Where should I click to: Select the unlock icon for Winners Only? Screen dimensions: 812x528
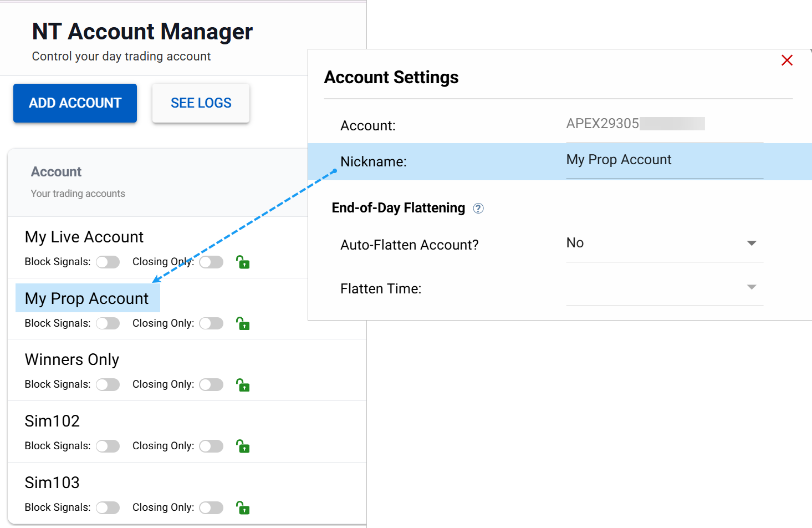243,384
